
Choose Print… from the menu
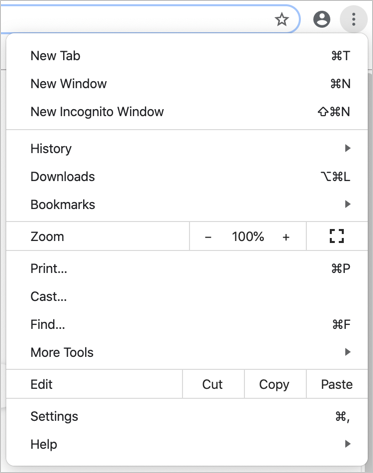[187, 268]
